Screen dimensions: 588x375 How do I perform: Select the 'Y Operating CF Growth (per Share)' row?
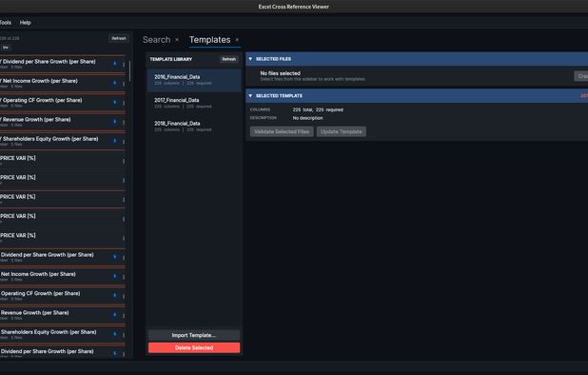pyautogui.click(x=63, y=103)
